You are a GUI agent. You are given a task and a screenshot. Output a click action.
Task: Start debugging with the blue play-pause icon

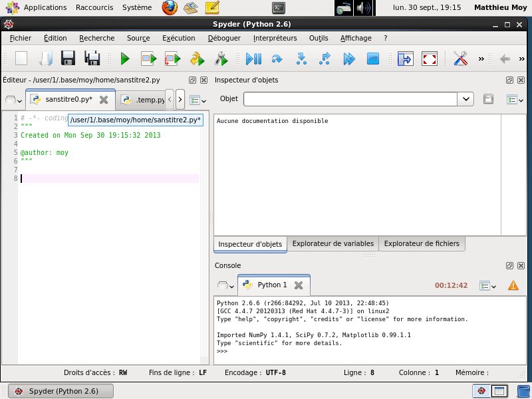(253, 59)
